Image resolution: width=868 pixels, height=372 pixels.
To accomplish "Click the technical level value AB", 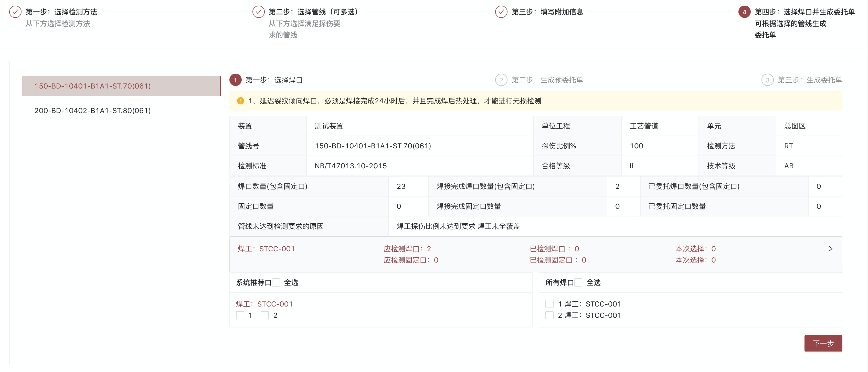I will (789, 166).
